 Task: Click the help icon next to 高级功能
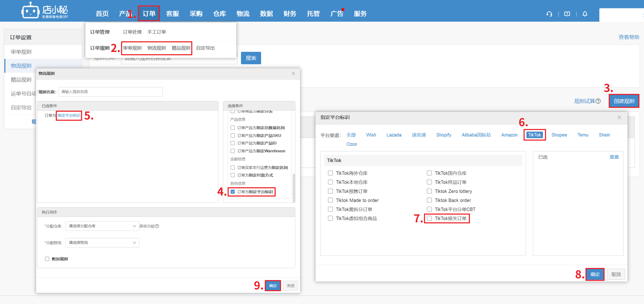157,226
